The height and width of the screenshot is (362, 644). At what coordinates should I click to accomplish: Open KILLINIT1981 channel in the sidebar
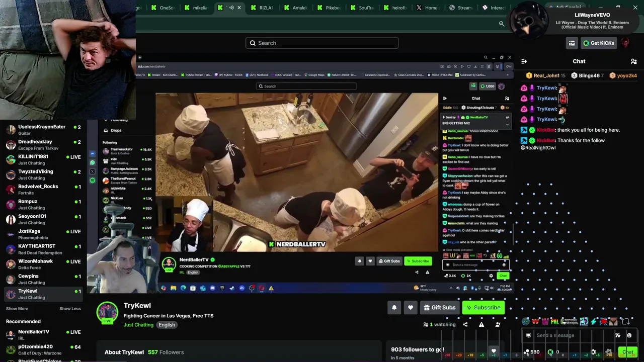pyautogui.click(x=43, y=160)
